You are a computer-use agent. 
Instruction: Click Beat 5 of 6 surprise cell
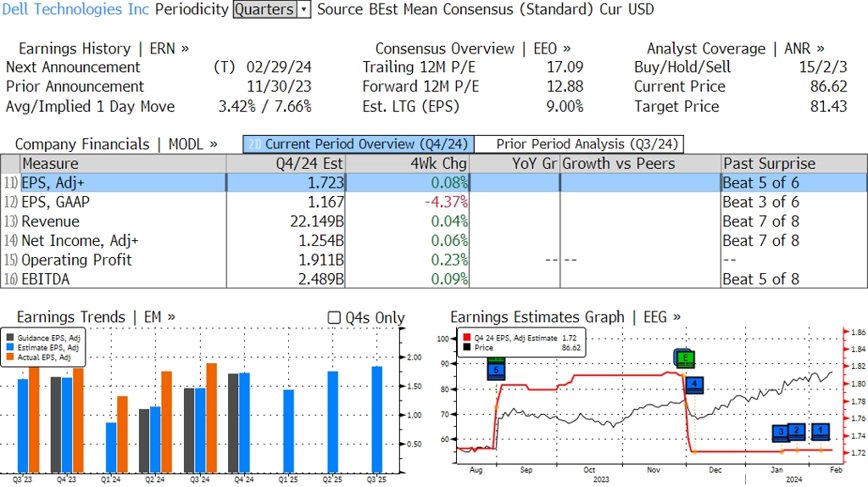(x=760, y=182)
